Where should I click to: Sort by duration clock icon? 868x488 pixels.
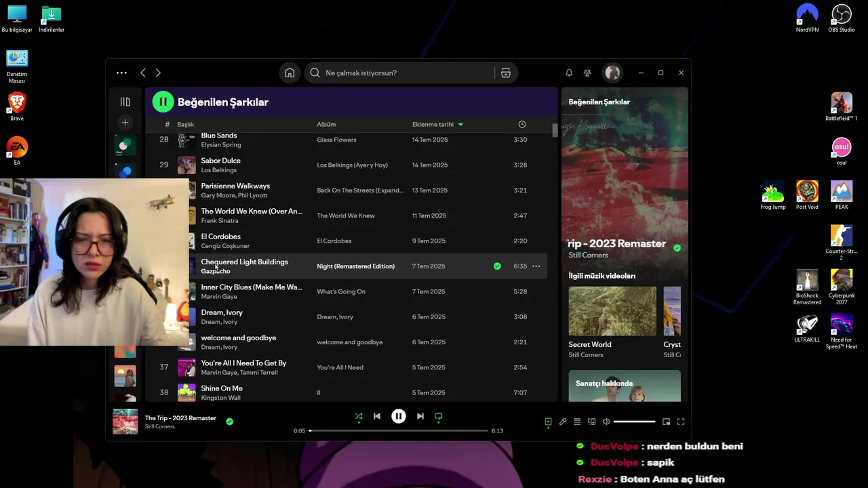pos(522,124)
